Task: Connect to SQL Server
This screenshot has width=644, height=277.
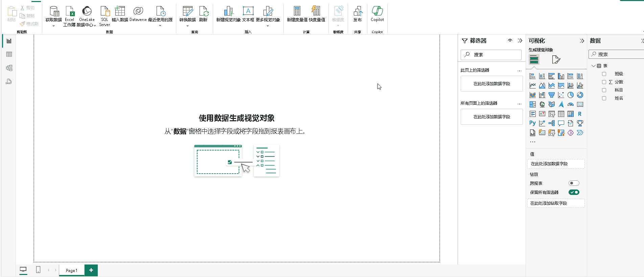Action: pos(105,16)
